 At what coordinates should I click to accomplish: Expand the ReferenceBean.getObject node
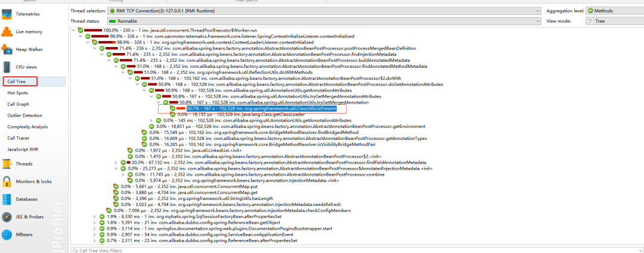[94, 223]
